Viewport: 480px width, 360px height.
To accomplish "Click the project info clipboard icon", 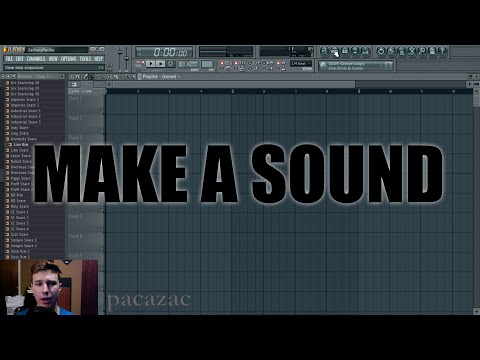I will (432, 51).
